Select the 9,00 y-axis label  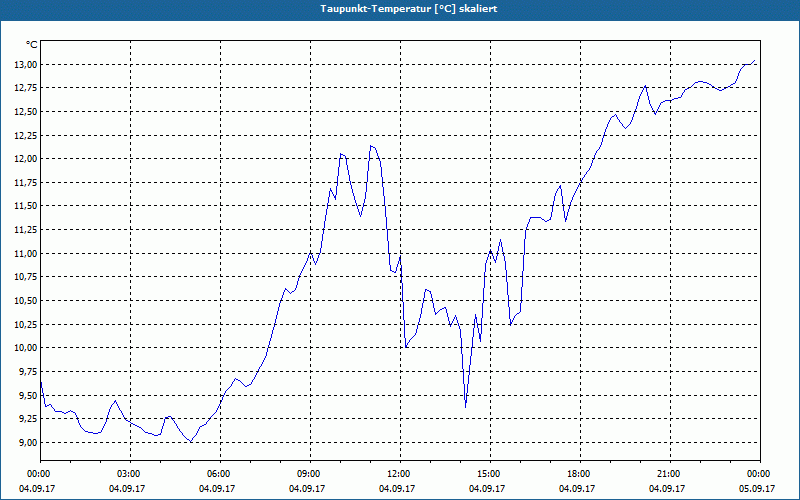click(30, 443)
